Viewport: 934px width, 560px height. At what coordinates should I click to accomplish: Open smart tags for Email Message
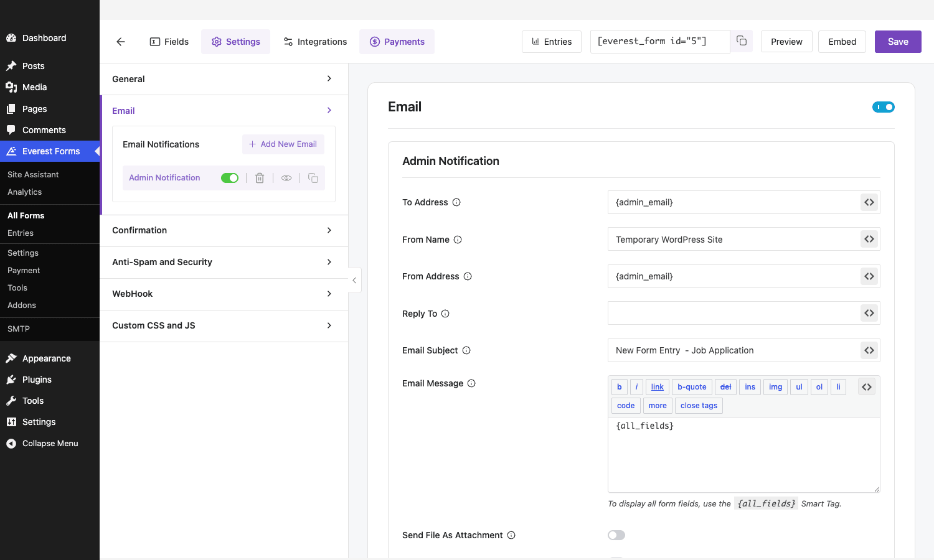pos(867,387)
